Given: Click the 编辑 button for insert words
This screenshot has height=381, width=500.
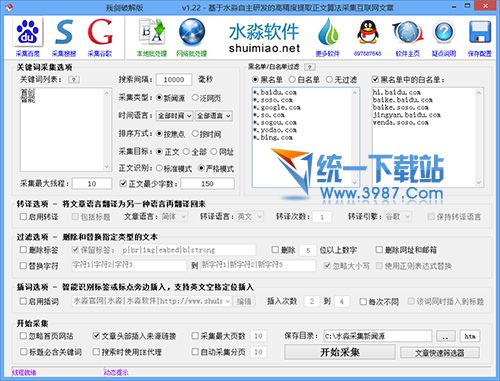Looking at the screenshot, I should tap(244, 301).
